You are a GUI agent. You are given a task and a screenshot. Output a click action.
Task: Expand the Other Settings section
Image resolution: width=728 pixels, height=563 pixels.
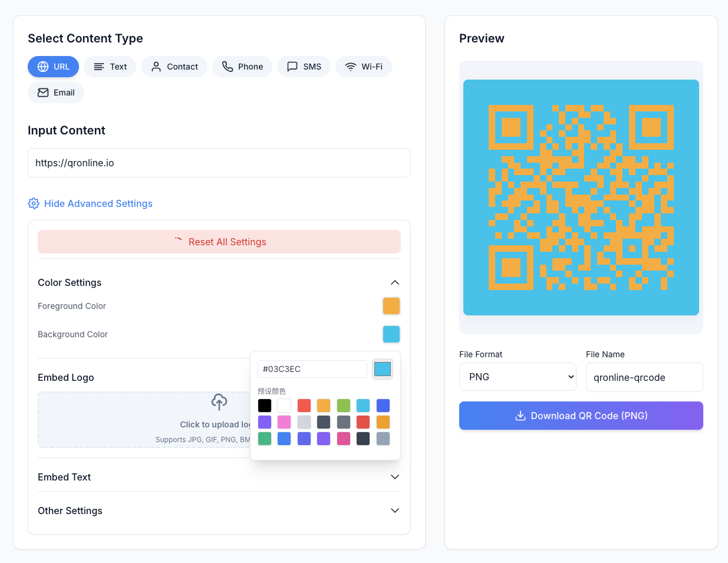click(x=219, y=511)
